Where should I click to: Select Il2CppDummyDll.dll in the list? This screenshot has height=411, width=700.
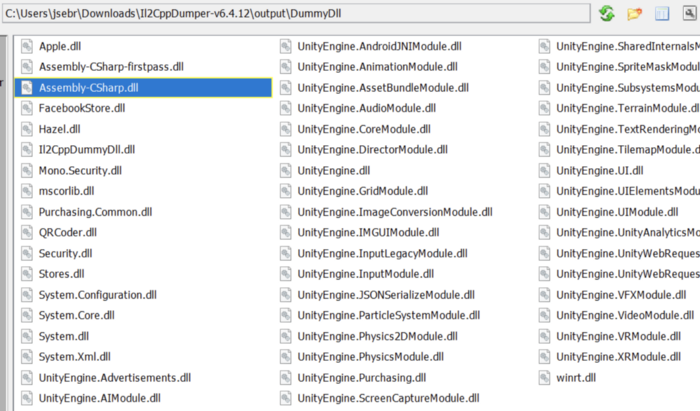pyautogui.click(x=87, y=149)
